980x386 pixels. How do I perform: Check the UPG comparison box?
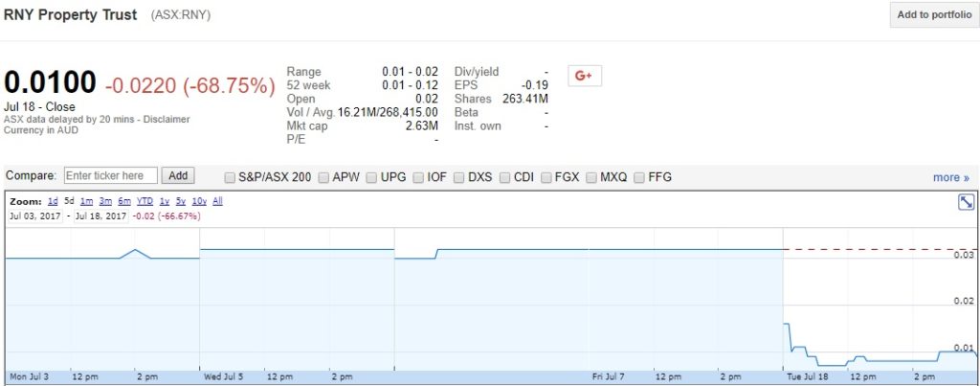click(x=372, y=177)
